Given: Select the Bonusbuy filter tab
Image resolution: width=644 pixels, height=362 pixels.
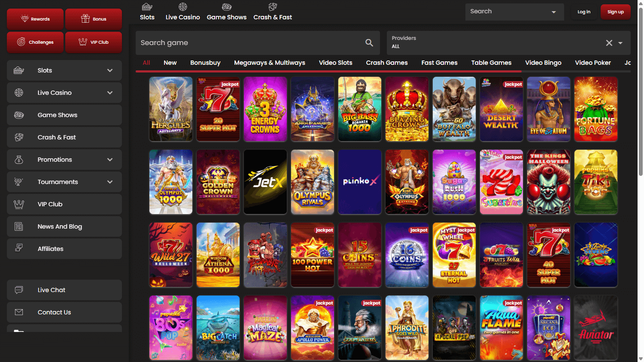Looking at the screenshot, I should click(205, 63).
